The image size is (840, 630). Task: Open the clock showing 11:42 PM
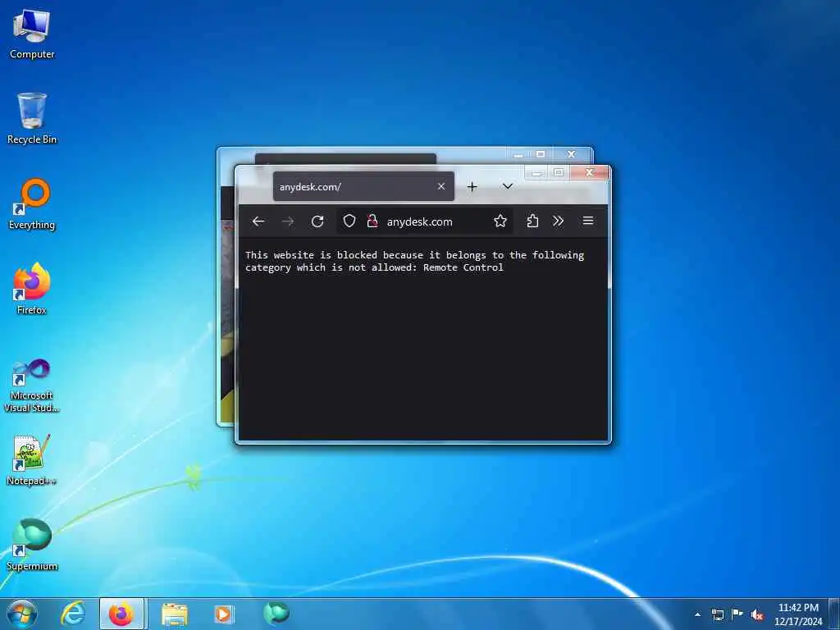798,614
